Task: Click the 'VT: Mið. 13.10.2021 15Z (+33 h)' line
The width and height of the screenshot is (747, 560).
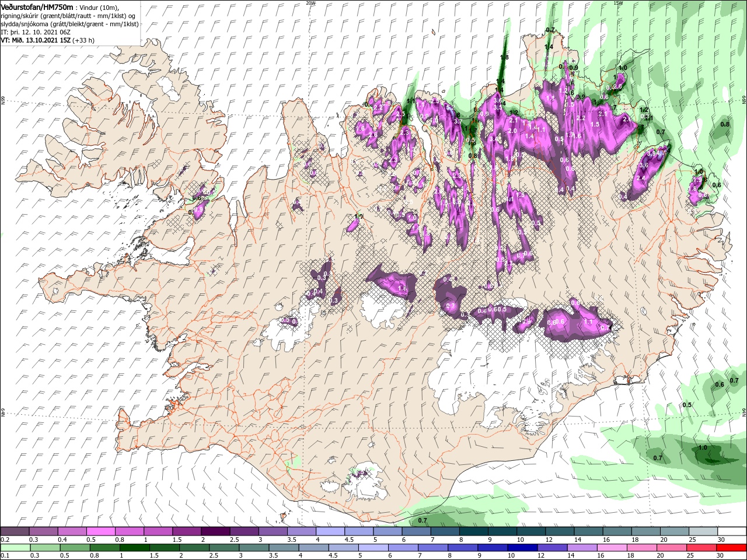Action: pos(48,40)
